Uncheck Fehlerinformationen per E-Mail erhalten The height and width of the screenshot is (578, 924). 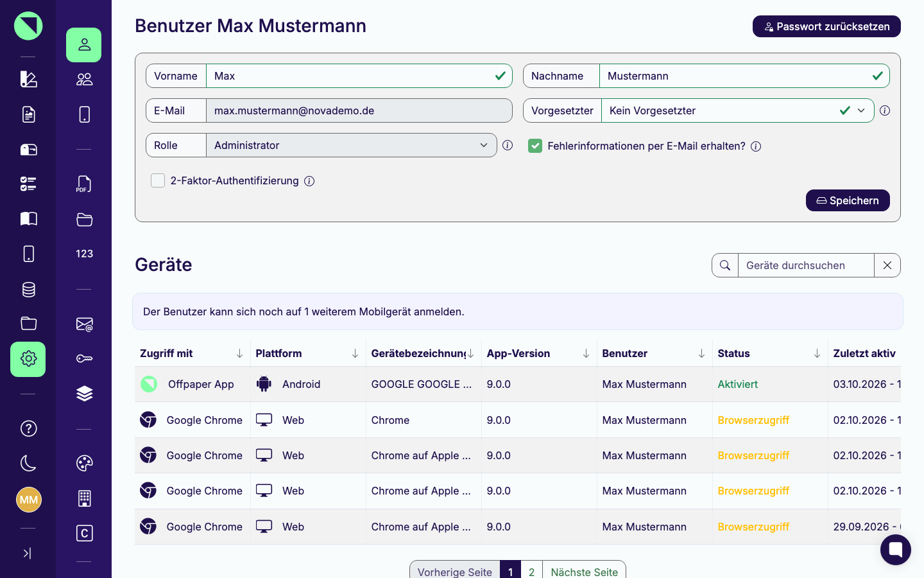535,146
